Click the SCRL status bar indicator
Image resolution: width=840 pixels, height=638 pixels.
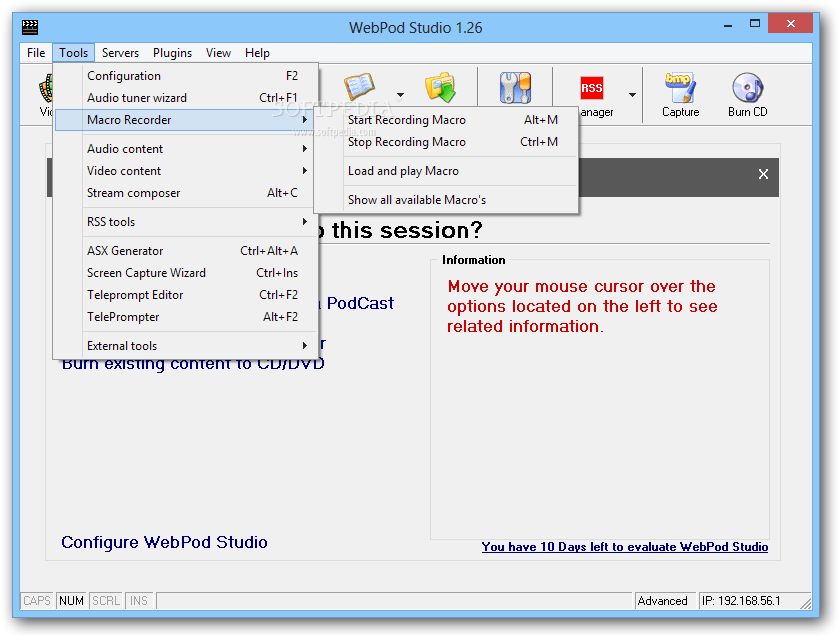pyautogui.click(x=106, y=601)
